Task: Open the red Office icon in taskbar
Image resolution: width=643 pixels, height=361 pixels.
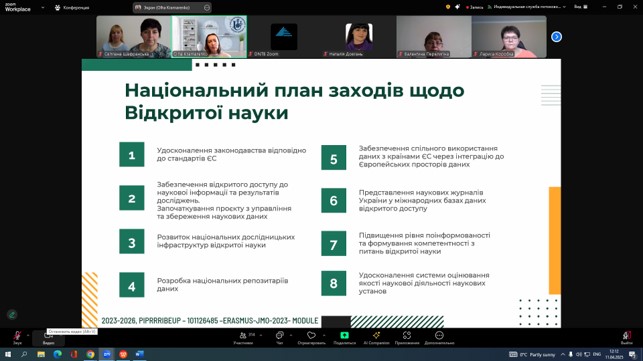Action: click(74, 354)
